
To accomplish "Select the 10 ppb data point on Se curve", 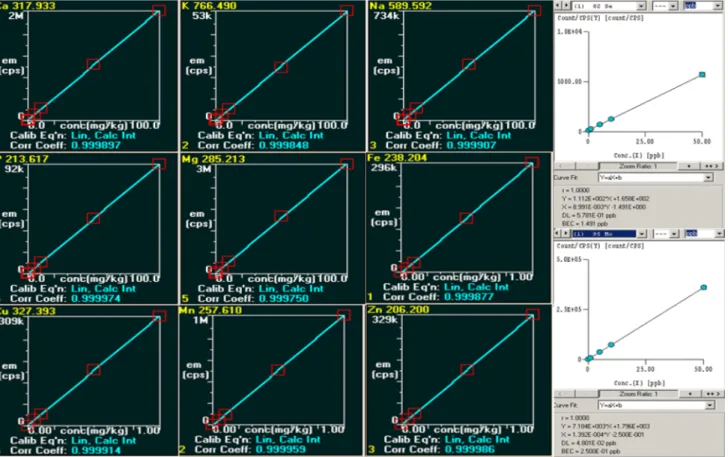I will (x=611, y=119).
